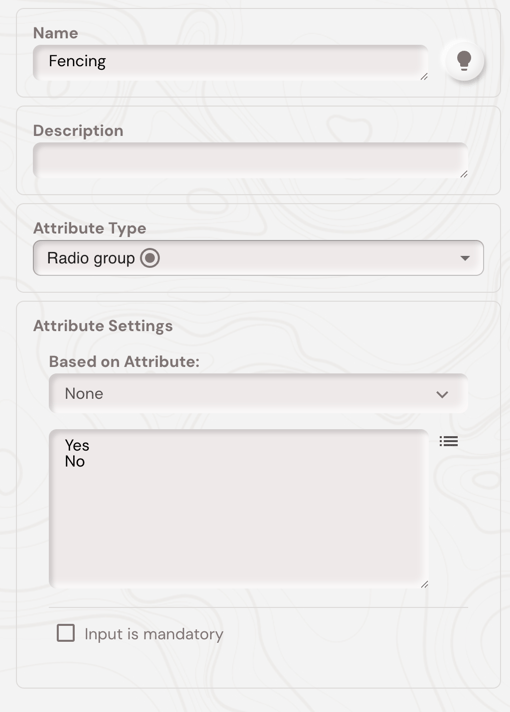The image size is (510, 712).
Task: Click the 'Radio group' selected text
Action: coord(91,258)
